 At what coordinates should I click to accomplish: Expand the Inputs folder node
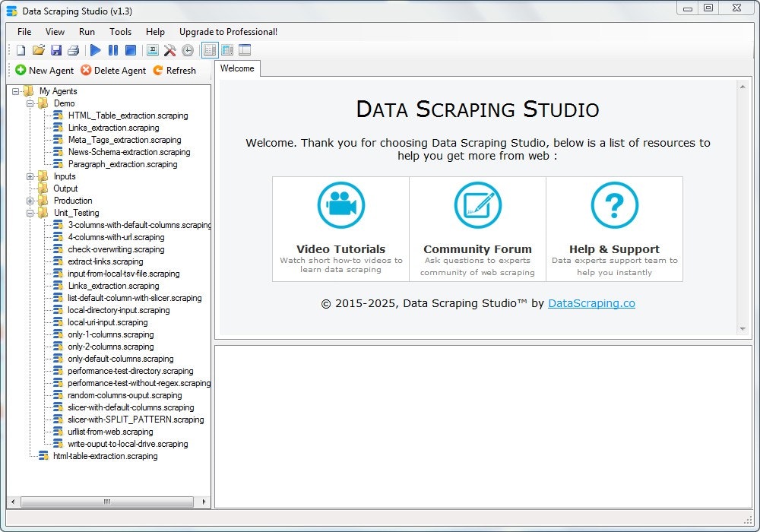coord(30,176)
